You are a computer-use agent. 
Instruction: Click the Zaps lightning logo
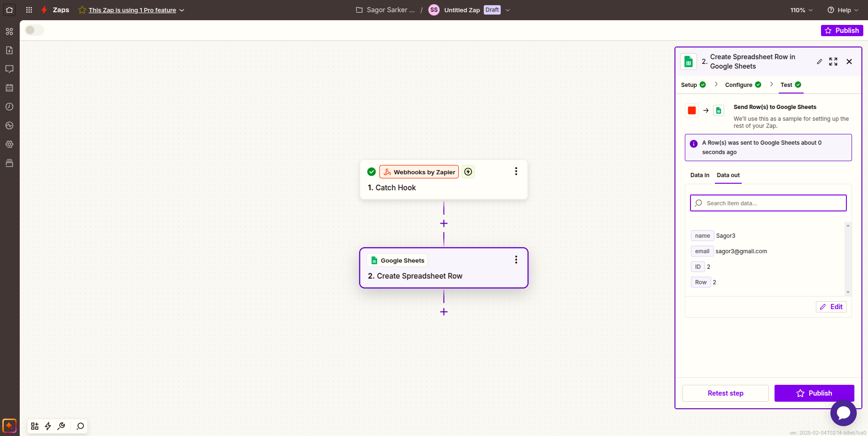pos(44,10)
